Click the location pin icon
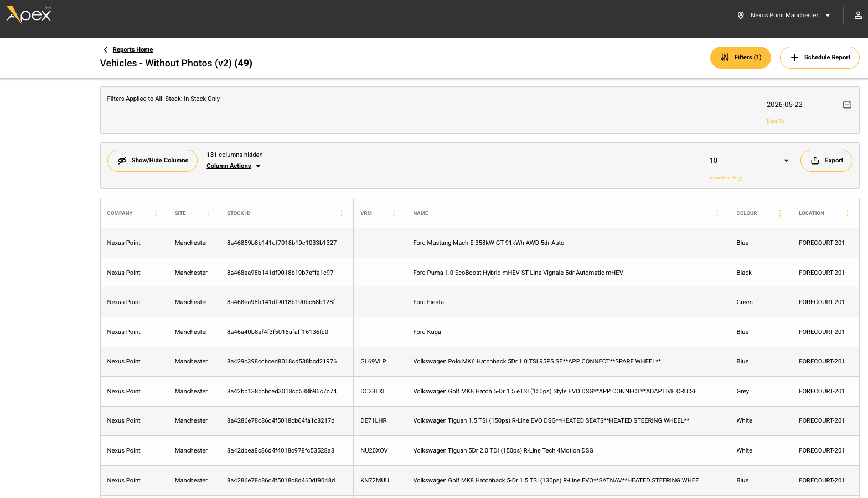 pos(741,16)
